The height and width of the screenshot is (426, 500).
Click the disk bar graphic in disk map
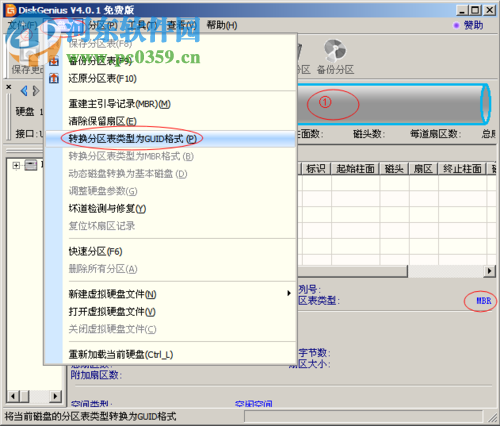pyautogui.click(x=393, y=104)
